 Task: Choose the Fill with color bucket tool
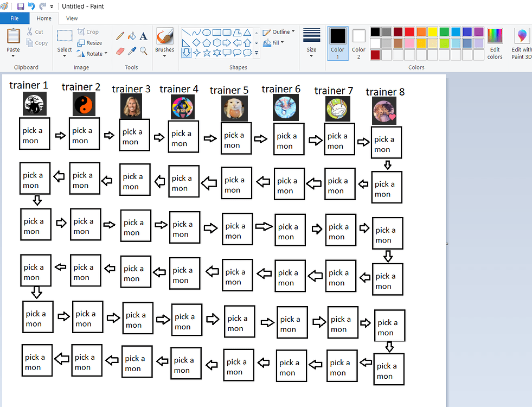(132, 36)
